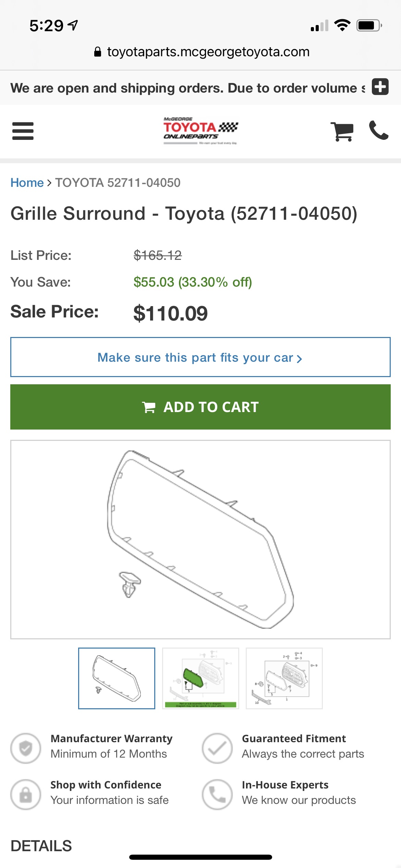This screenshot has width=401, height=868.
Task: Go to Home breadcrumb link
Action: [x=27, y=183]
